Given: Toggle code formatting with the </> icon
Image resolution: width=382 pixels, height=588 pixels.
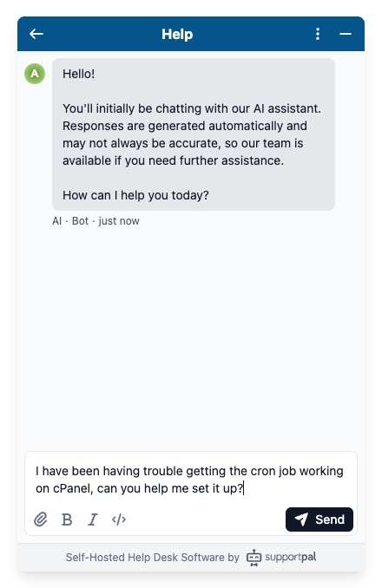Looking at the screenshot, I should pos(119,519).
